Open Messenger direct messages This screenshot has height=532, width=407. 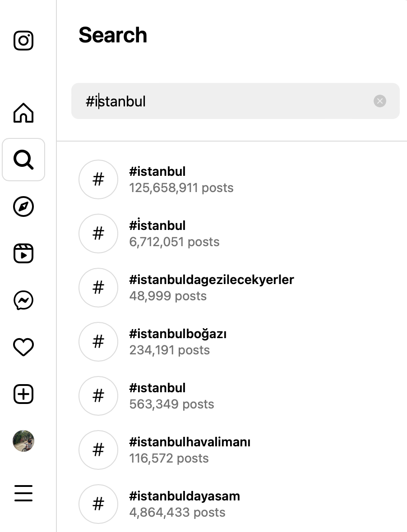[23, 301]
